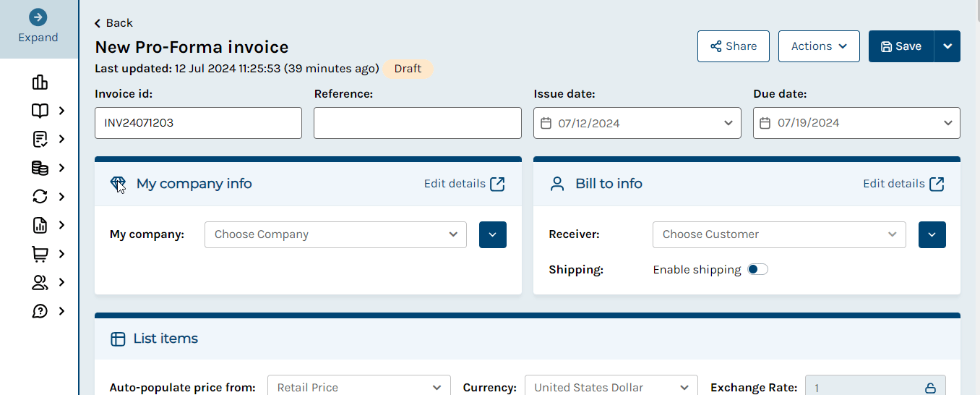Click the circular sync arrows sidebar icon
The width and height of the screenshot is (980, 395).
pos(40,197)
